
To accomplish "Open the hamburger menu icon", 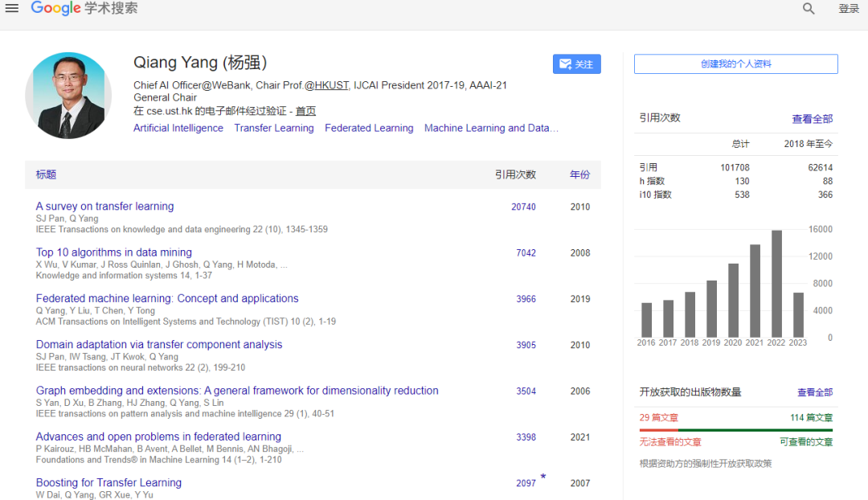I will click(11, 8).
